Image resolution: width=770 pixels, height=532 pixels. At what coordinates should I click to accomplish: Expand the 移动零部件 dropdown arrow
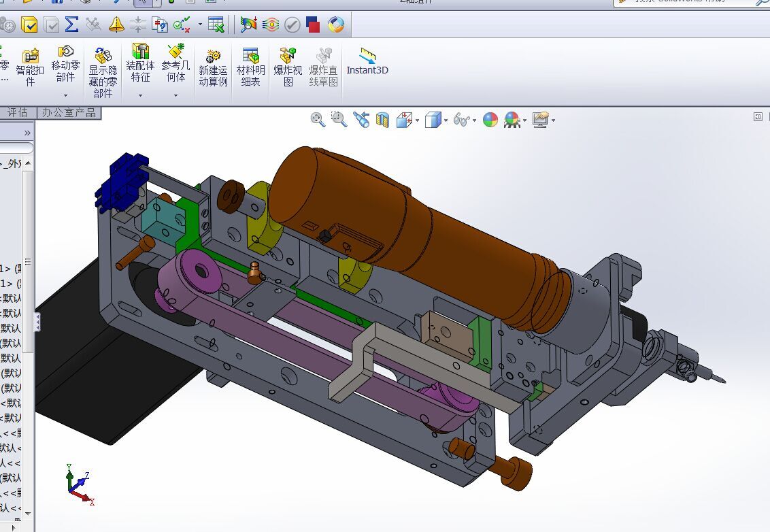click(x=65, y=95)
